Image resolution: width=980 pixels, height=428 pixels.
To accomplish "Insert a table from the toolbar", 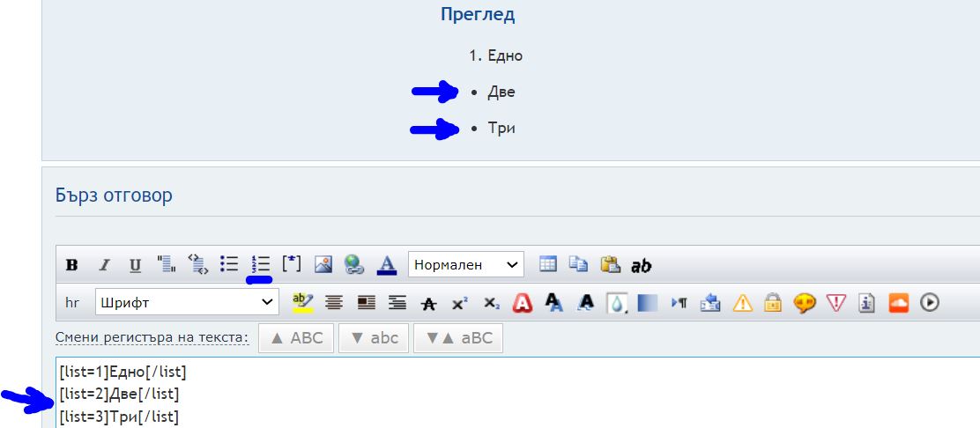I will coord(548,264).
